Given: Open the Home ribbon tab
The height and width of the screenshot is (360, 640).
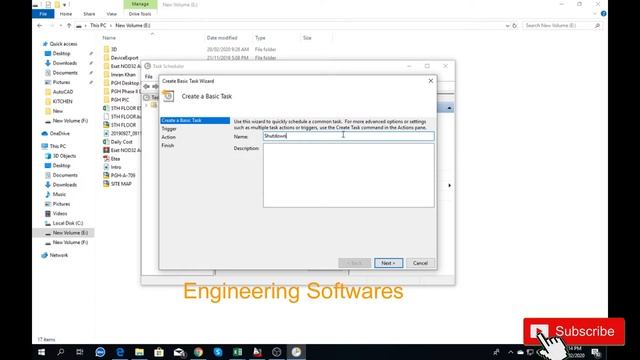Looking at the screenshot, I should point(66,14).
